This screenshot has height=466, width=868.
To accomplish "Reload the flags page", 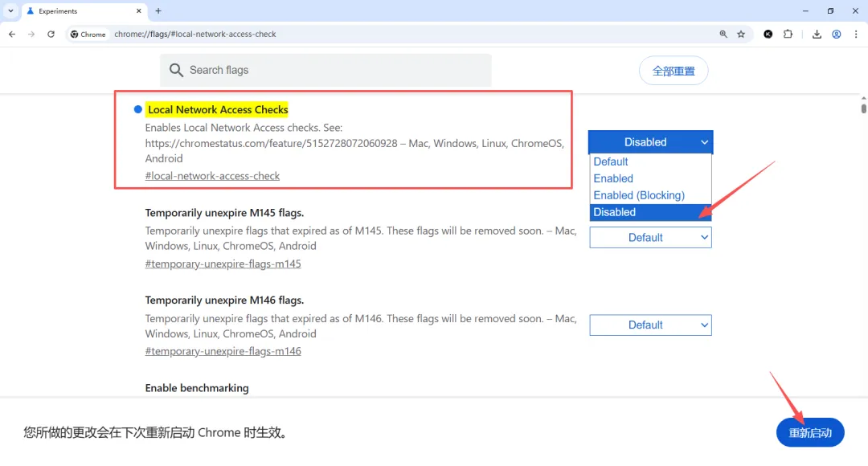I will (x=51, y=35).
